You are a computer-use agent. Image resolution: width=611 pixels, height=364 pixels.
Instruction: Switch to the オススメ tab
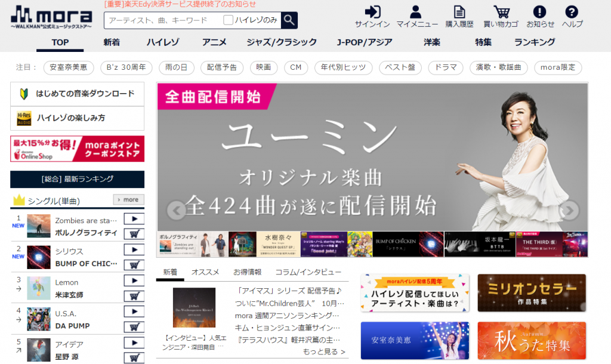click(205, 272)
